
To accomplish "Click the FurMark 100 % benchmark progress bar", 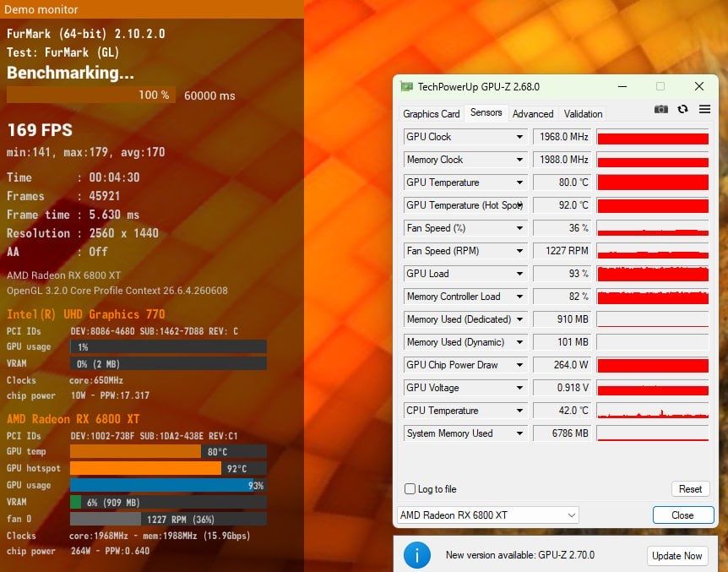I will click(91, 95).
